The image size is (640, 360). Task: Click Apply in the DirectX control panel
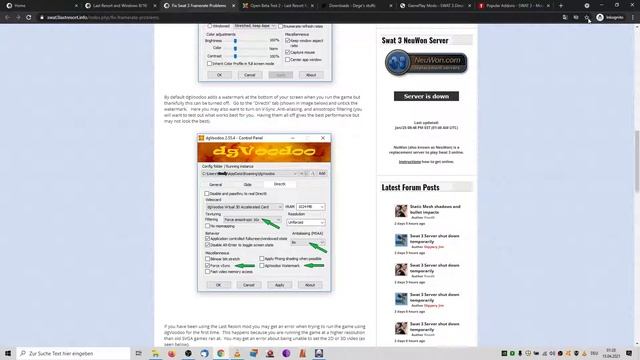pos(280,285)
